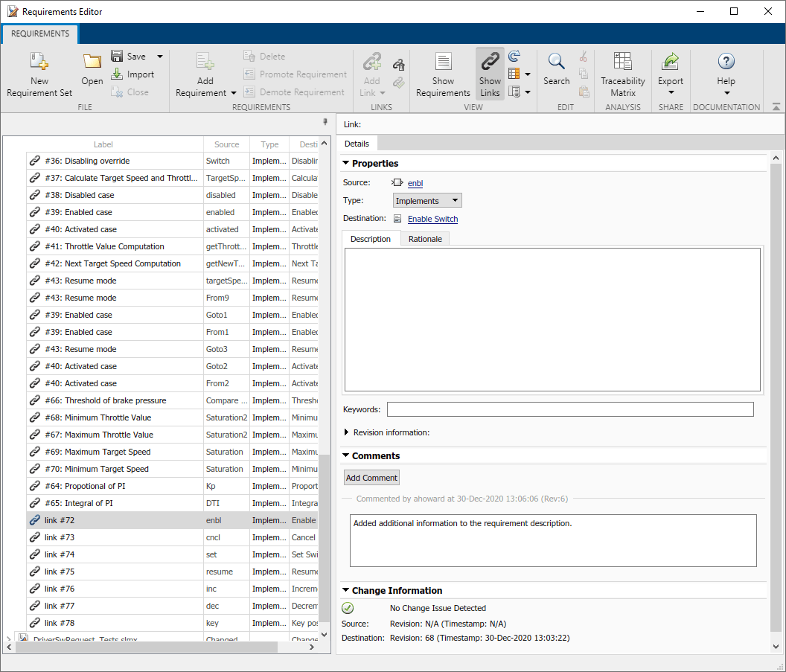The height and width of the screenshot is (672, 786).
Task: Switch to the Rationale tab
Action: coord(425,239)
